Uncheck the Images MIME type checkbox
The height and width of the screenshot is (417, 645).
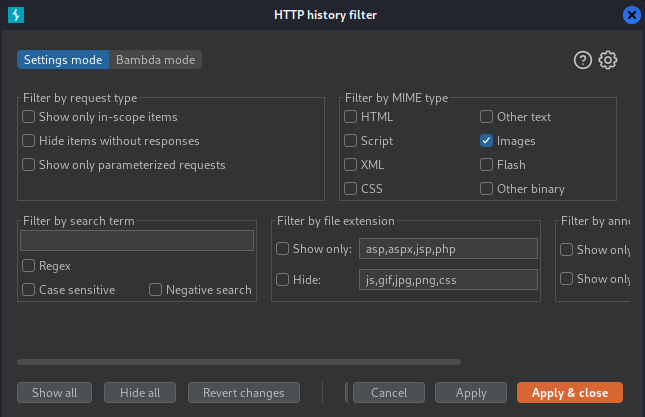pyautogui.click(x=486, y=141)
